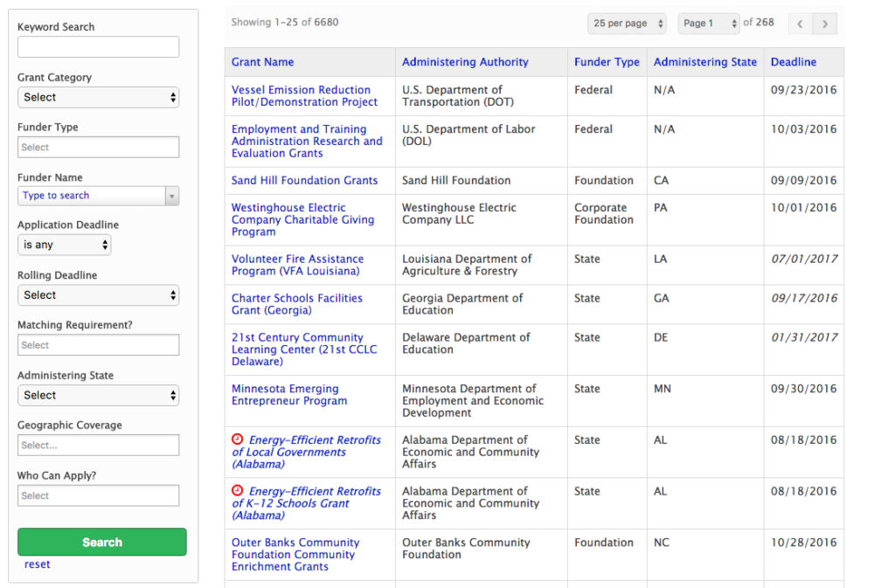The width and height of the screenshot is (895, 588).
Task: Click deadline '01/31/2017'
Action: click(x=804, y=337)
